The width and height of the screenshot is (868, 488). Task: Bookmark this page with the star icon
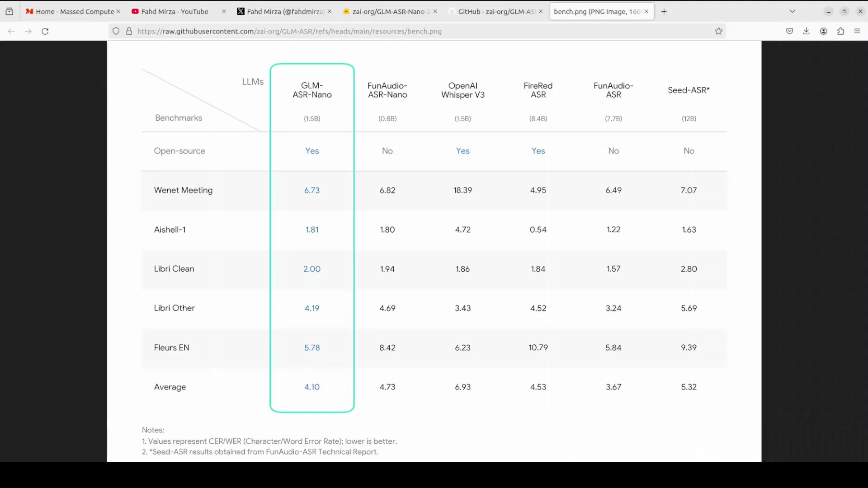point(718,31)
